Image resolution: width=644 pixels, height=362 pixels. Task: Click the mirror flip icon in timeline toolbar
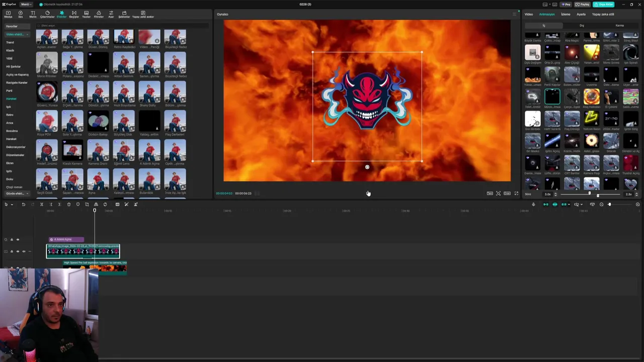(96, 205)
